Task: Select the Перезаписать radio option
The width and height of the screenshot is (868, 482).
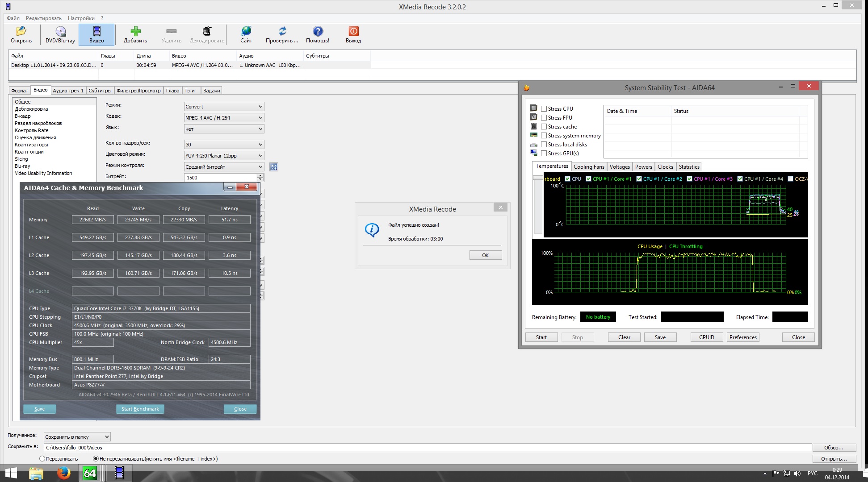Action: tap(42, 459)
